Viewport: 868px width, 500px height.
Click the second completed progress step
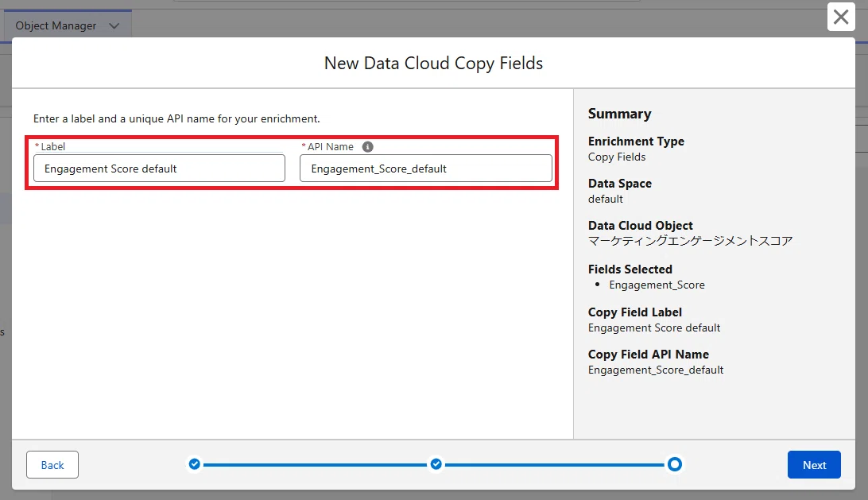click(x=436, y=464)
